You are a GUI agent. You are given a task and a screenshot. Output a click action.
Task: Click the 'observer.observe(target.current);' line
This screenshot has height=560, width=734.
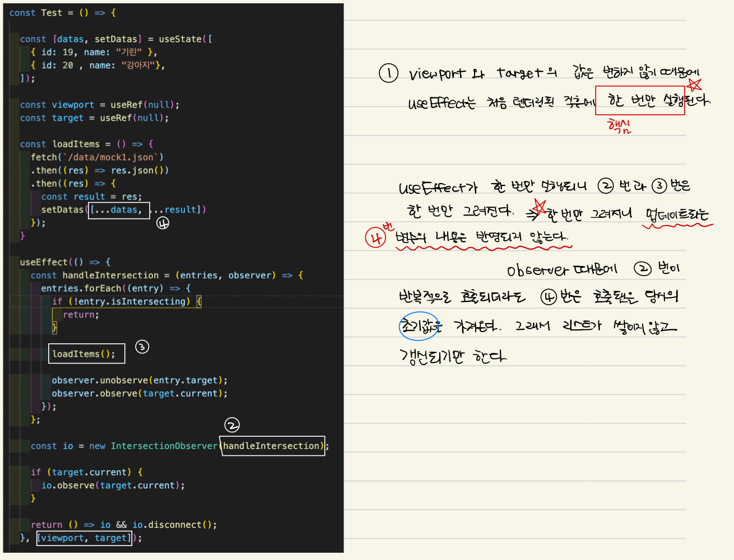click(x=140, y=394)
